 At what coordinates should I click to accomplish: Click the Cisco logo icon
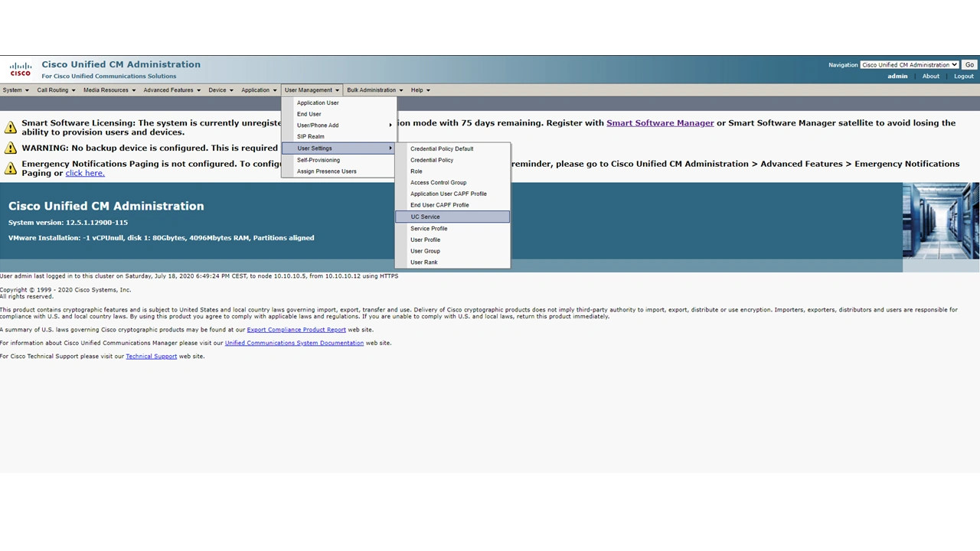point(21,70)
